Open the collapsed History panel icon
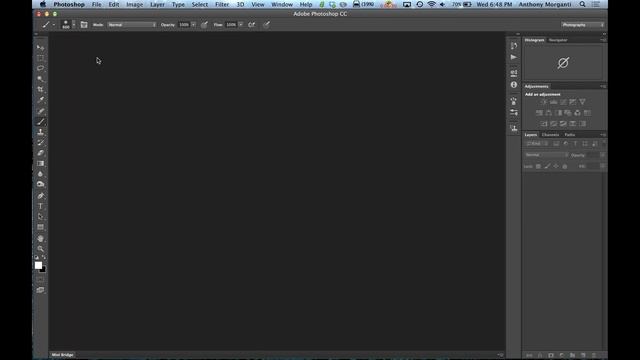 tap(513, 46)
